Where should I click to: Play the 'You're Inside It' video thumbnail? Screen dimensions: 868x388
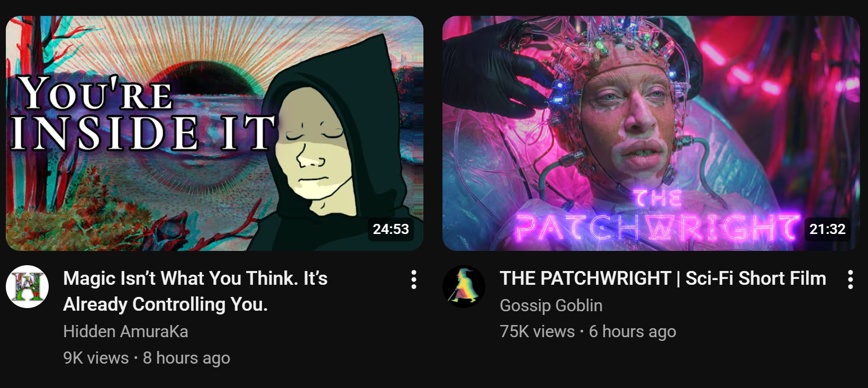pyautogui.click(x=214, y=133)
